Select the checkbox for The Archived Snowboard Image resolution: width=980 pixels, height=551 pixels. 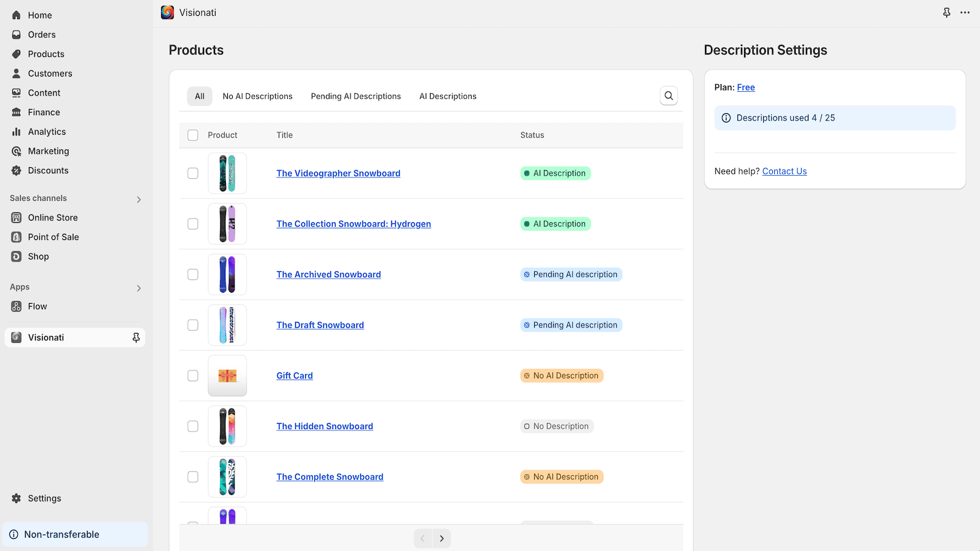193,274
